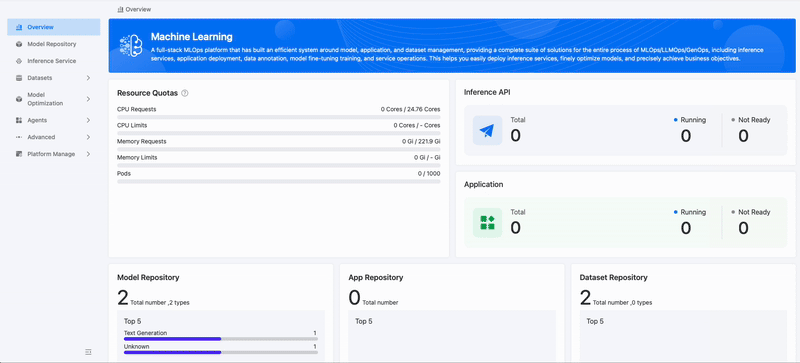Image resolution: width=800 pixels, height=363 pixels.
Task: Click the Machine Learning banner title
Action: [x=192, y=37]
